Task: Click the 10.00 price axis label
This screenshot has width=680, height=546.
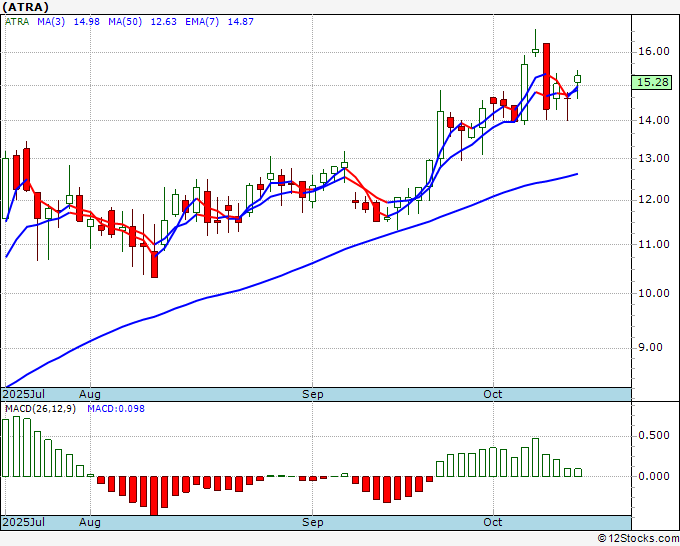Action: coord(654,293)
